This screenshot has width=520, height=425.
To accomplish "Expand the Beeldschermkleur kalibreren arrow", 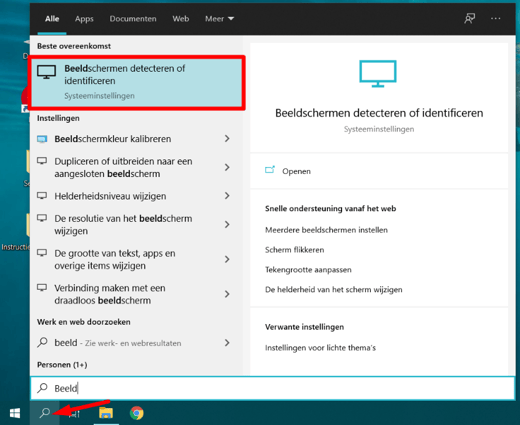I will coord(227,139).
